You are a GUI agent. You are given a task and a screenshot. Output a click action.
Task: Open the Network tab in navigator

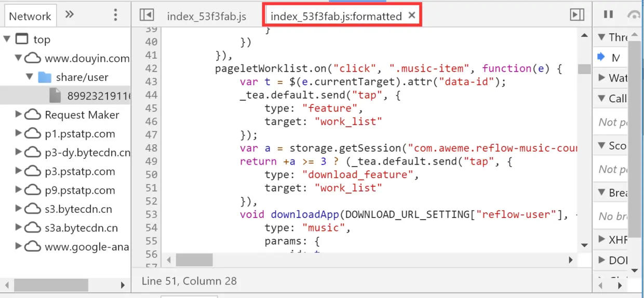(x=30, y=16)
